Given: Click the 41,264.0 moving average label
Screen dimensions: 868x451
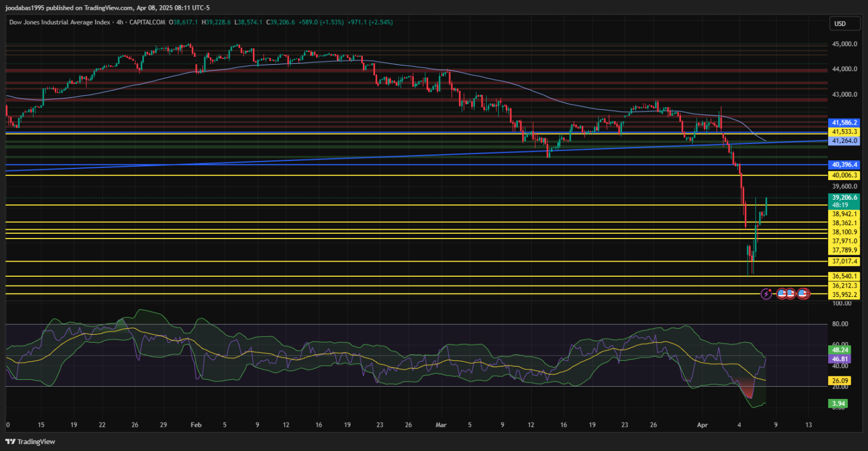Looking at the screenshot, I should (844, 141).
